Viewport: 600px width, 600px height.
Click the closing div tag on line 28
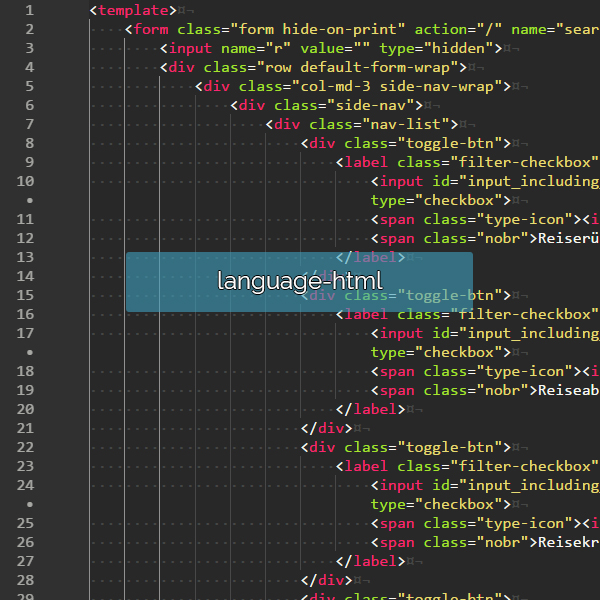tap(326, 580)
